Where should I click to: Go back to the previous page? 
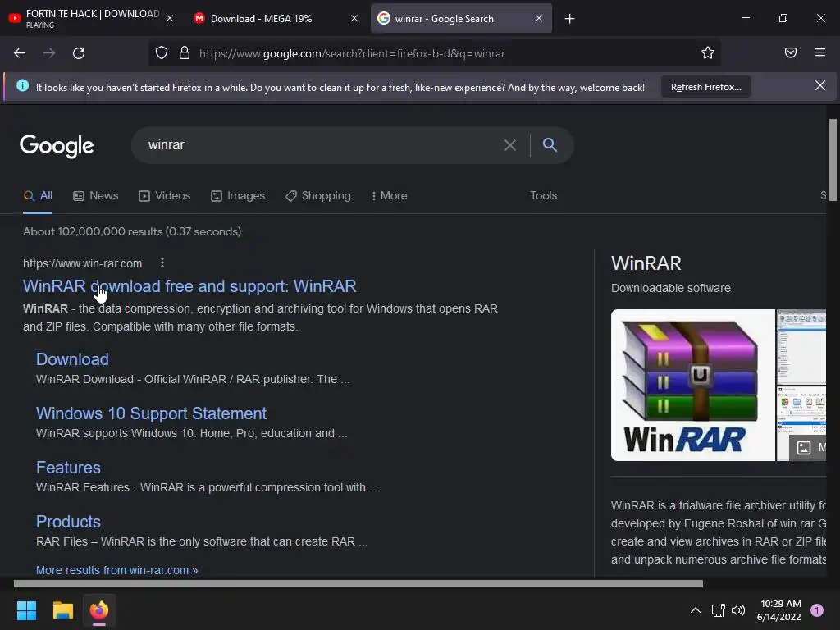(x=20, y=53)
